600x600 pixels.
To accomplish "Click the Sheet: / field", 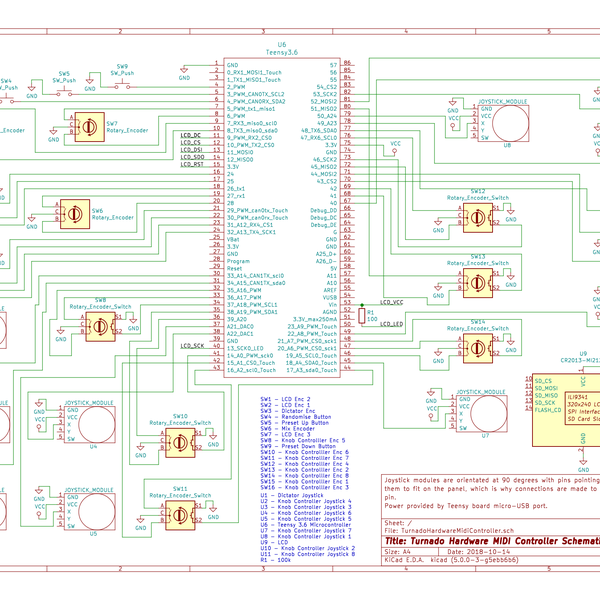I will (x=398, y=523).
